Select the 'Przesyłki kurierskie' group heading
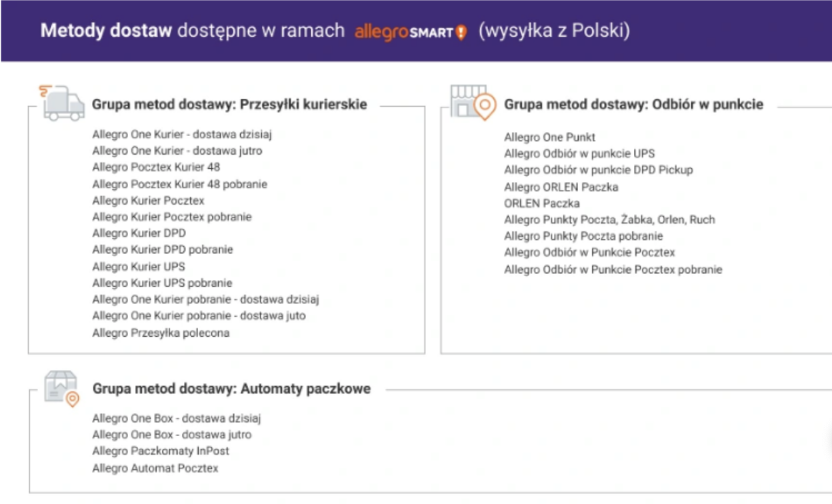 tap(229, 105)
